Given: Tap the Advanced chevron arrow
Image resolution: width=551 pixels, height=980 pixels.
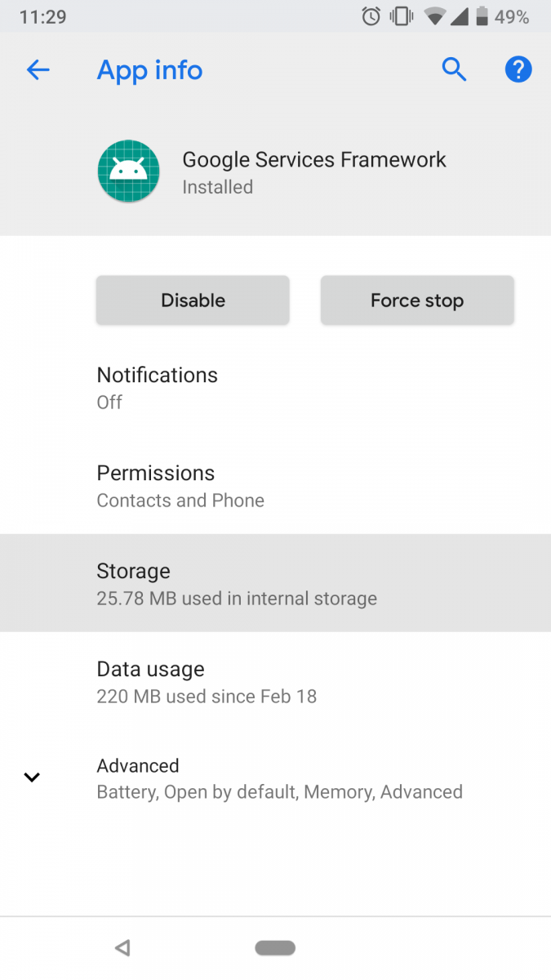Looking at the screenshot, I should (x=32, y=777).
